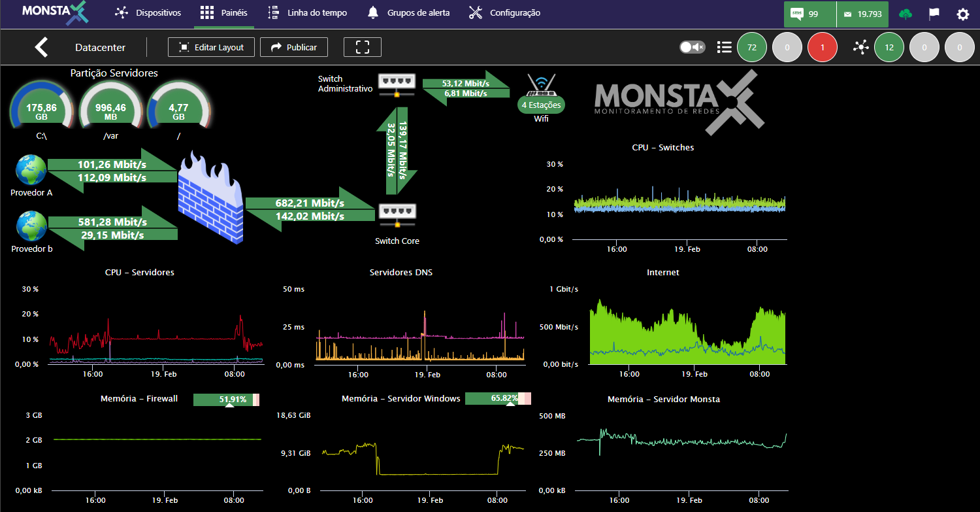Screen dimensions: 980x512
Task: Click the 4 Estações badge
Action: [x=541, y=105]
